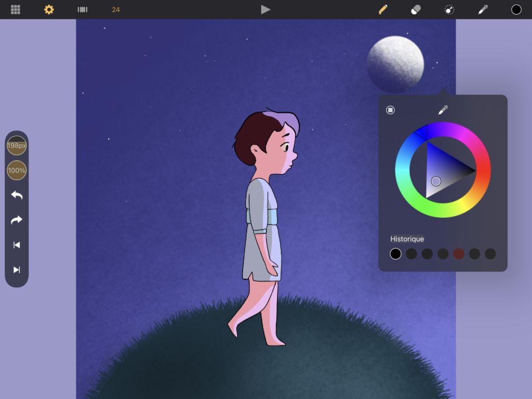Open the filmstrip timeline icon

[83, 9]
